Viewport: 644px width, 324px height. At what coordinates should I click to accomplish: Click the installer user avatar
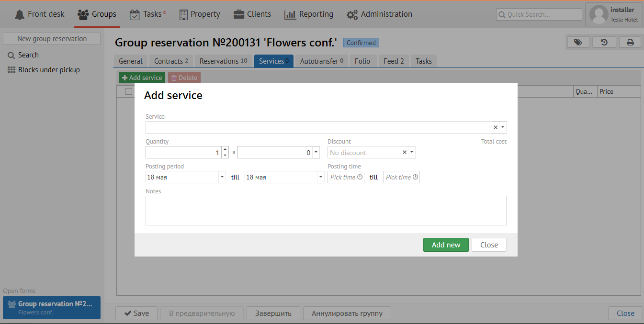pyautogui.click(x=599, y=14)
